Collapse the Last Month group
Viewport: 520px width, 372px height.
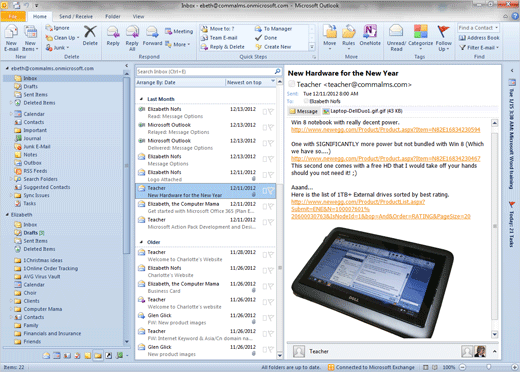141,99
